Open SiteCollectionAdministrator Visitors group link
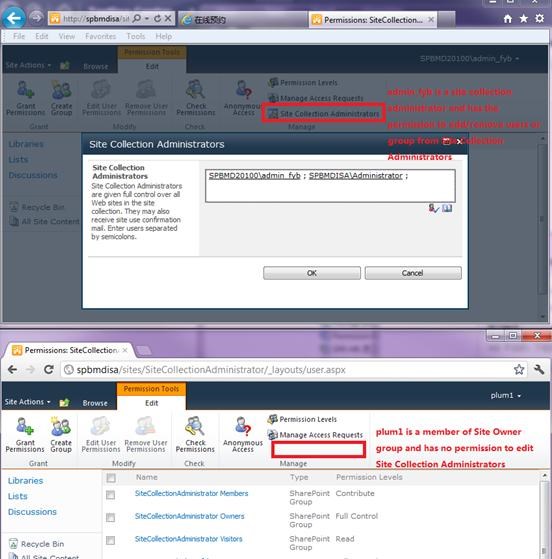The image size is (552, 559). (x=189, y=539)
